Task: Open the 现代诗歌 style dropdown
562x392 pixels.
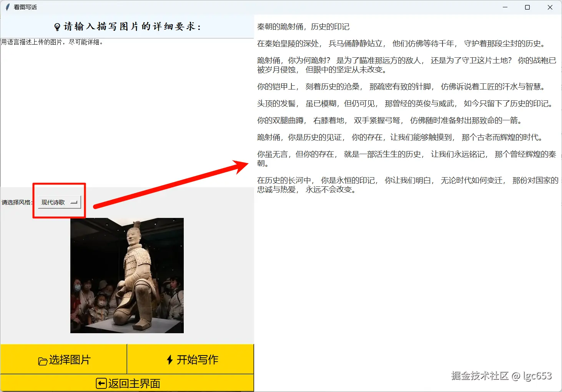Action: click(60, 202)
